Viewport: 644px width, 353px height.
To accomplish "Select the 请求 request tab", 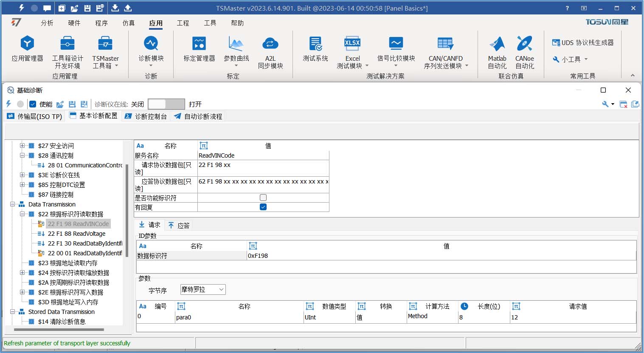I will click(149, 225).
